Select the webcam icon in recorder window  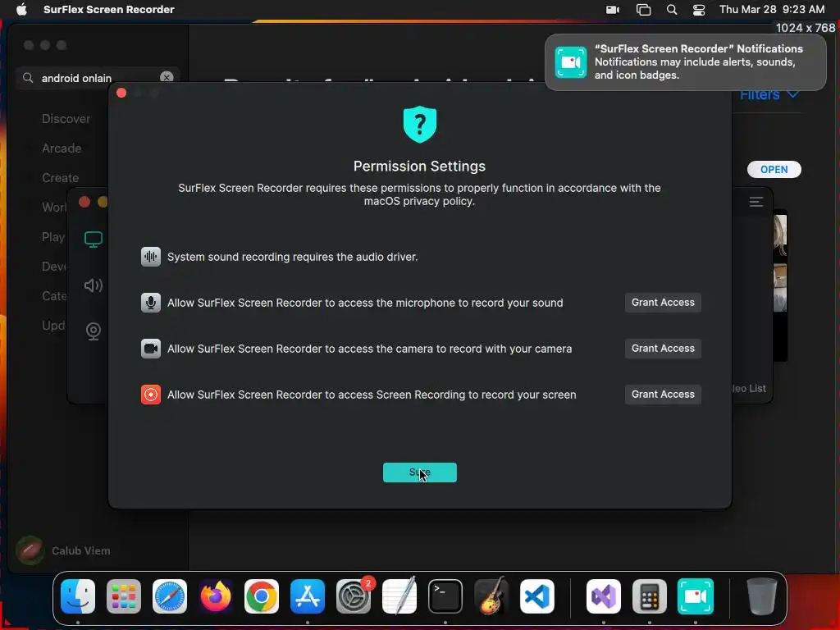[x=94, y=331]
